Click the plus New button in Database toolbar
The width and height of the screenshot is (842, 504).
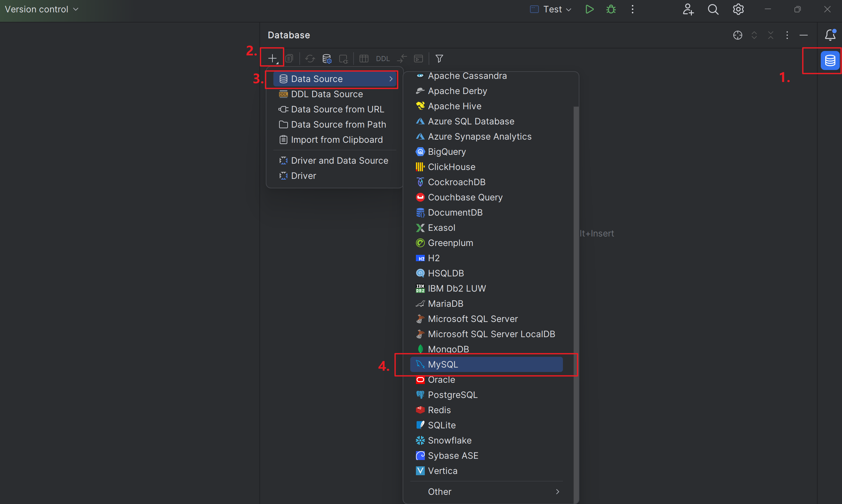click(x=272, y=59)
